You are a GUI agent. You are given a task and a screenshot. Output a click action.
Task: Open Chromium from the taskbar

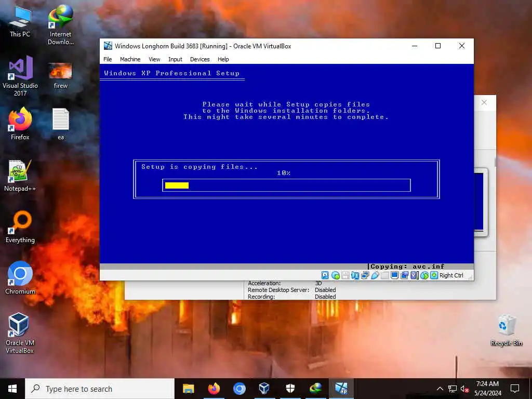[239, 389]
